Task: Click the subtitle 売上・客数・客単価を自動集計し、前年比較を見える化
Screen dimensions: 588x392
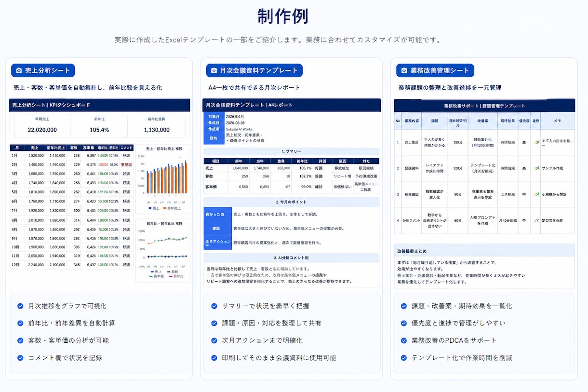Action: point(88,88)
